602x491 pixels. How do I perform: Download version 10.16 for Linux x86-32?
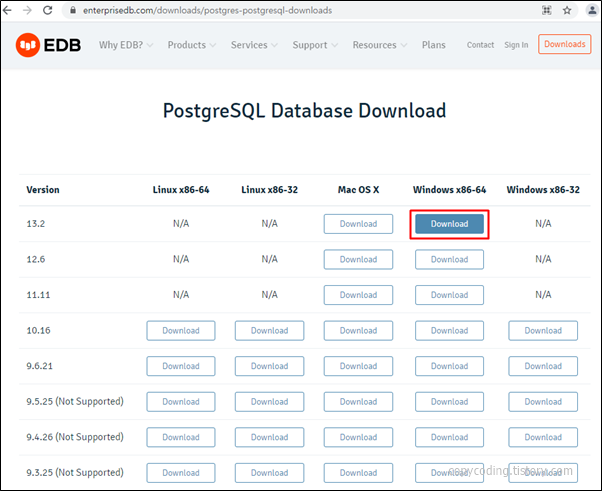(270, 331)
